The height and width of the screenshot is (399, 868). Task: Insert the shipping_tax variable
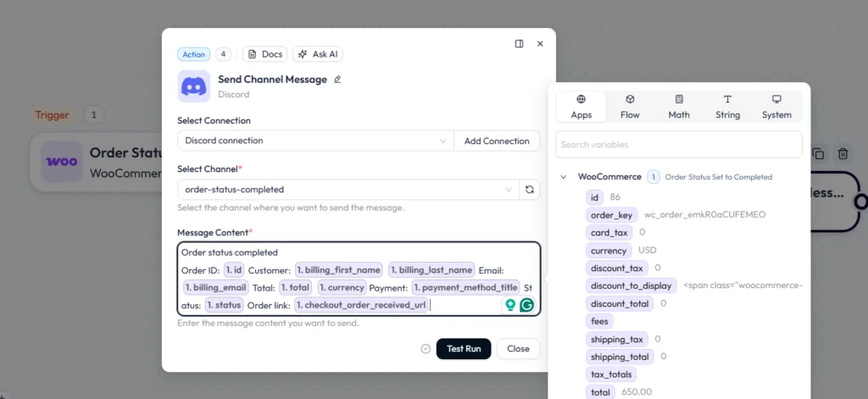pyautogui.click(x=617, y=339)
